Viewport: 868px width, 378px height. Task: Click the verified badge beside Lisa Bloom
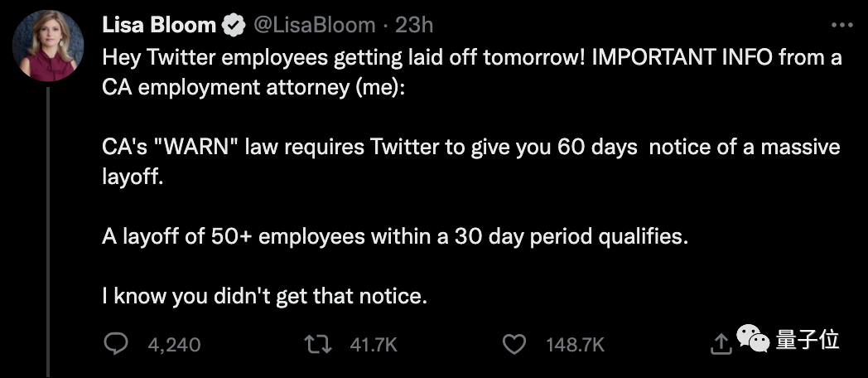(x=234, y=27)
